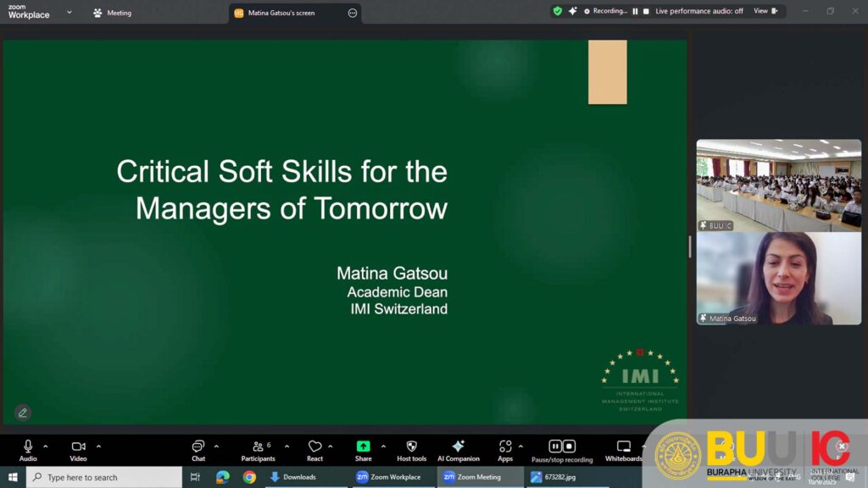This screenshot has width=868, height=488.
Task: Stop the recording from the top bar
Action: (x=646, y=11)
